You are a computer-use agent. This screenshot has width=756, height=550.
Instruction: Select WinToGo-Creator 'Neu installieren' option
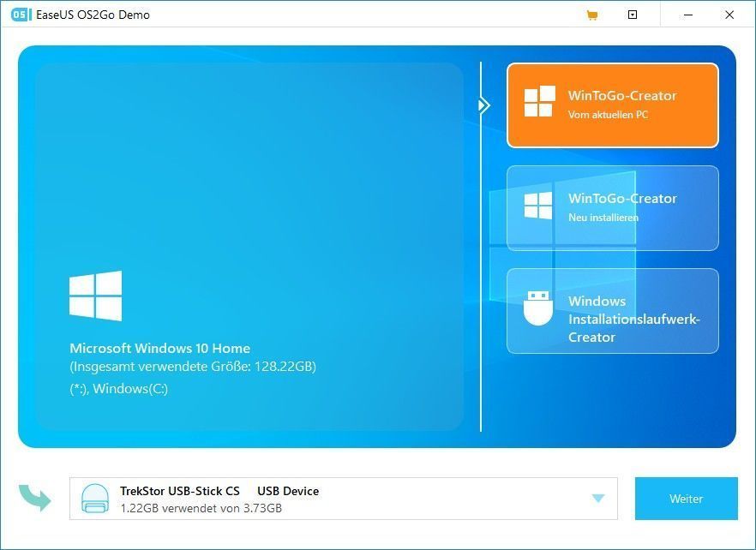tap(612, 208)
